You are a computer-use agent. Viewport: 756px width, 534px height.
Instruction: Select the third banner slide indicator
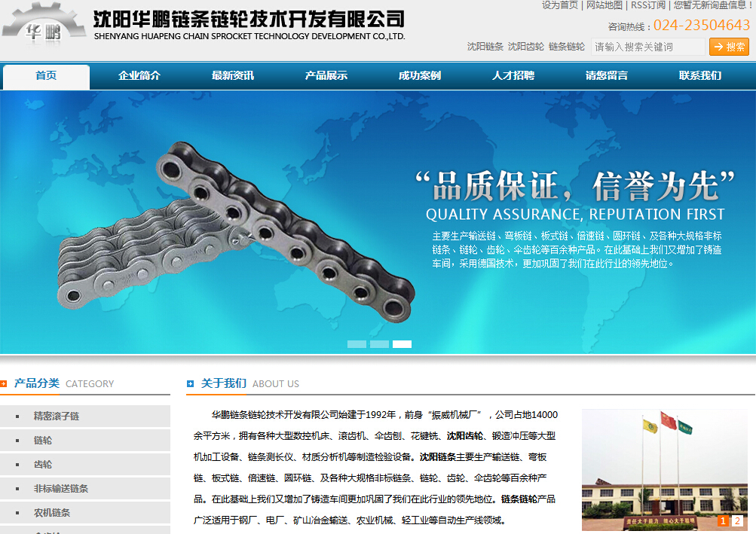pyautogui.click(x=402, y=344)
